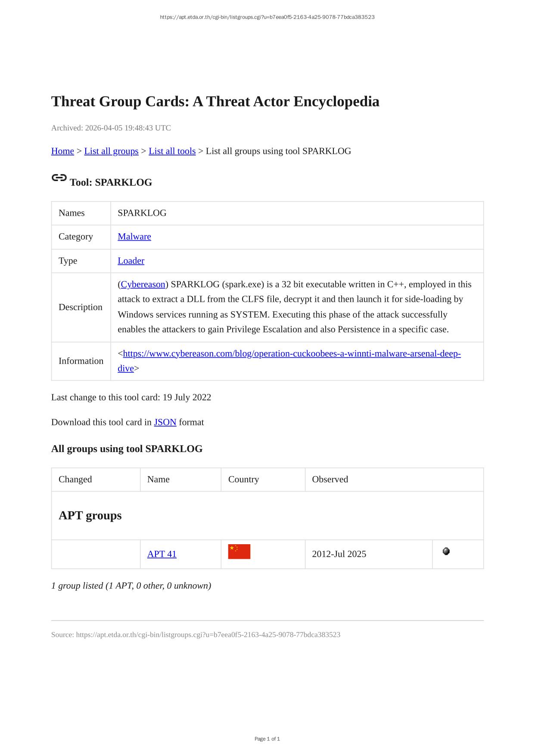The image size is (535, 756).
Task: Click the China flag icon
Action: [239, 552]
